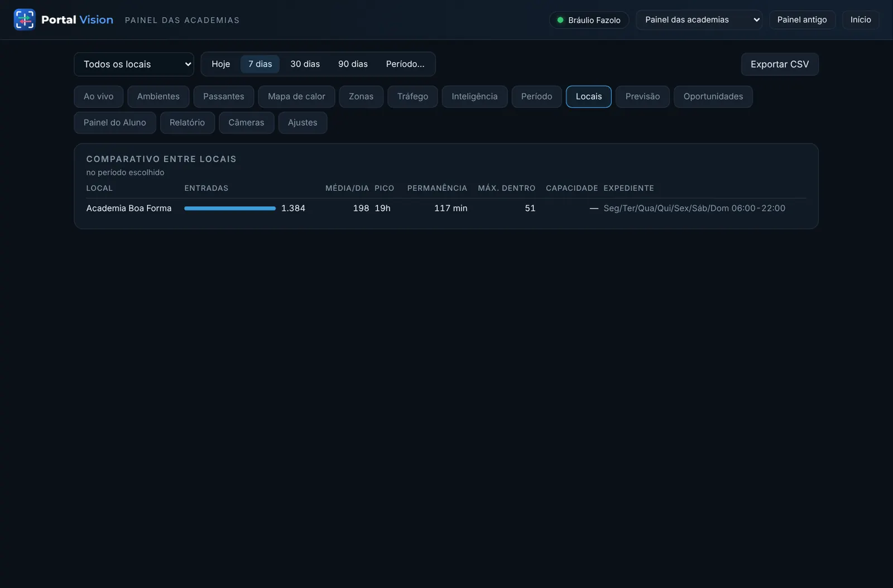This screenshot has height=588, width=893.
Task: Click the PERMANÊNCIA column header
Action: [437, 188]
